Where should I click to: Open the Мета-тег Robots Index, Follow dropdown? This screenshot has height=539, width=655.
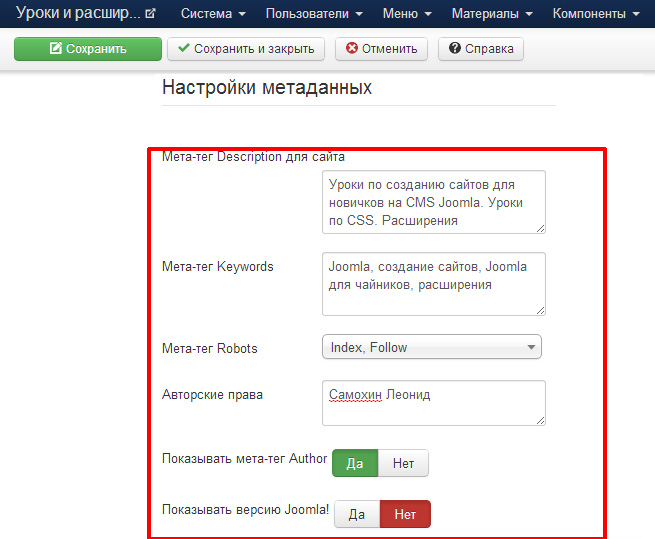click(x=431, y=347)
